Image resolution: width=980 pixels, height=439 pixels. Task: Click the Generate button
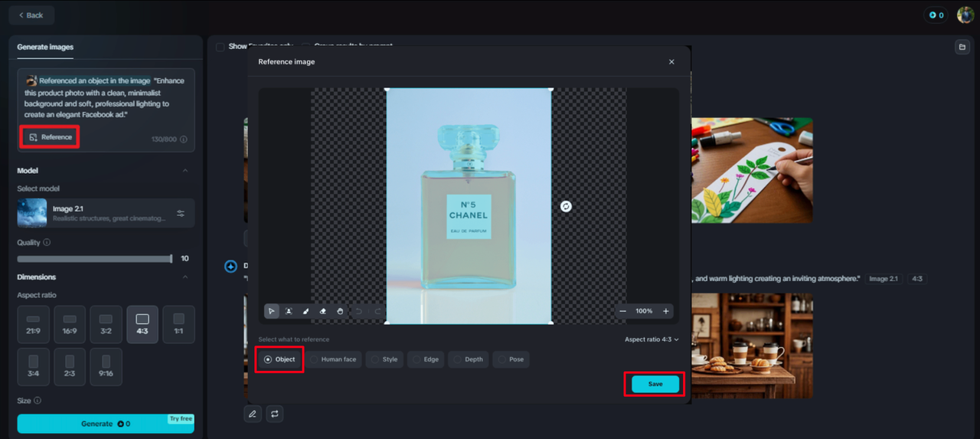pyautogui.click(x=106, y=424)
